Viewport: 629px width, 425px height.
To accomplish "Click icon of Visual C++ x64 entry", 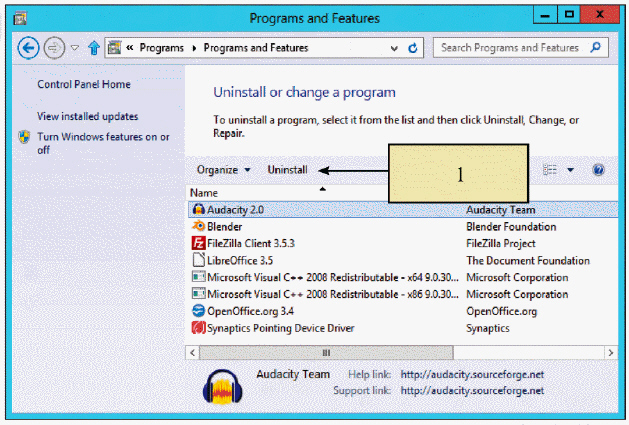I will [x=199, y=277].
